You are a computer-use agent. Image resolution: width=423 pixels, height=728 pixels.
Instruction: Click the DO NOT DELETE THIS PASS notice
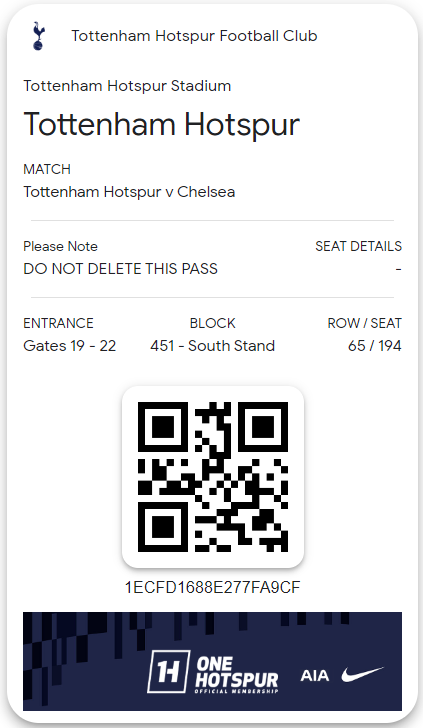tap(120, 269)
